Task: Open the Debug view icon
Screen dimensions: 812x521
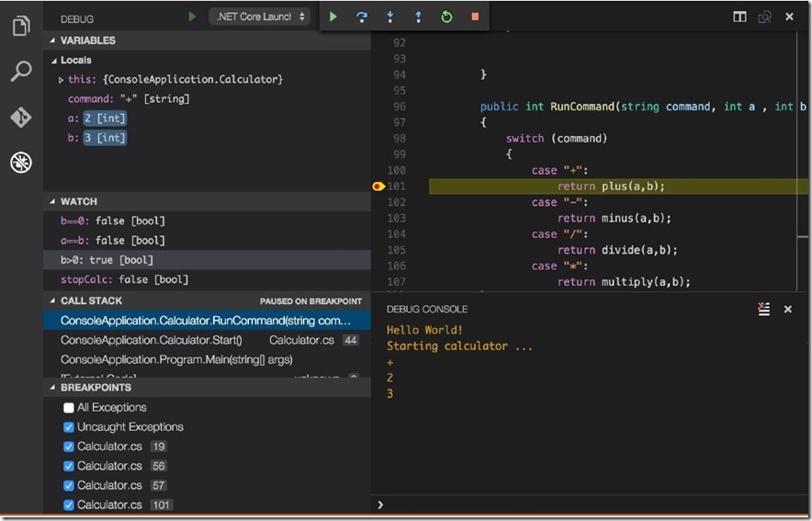Action: [x=21, y=163]
